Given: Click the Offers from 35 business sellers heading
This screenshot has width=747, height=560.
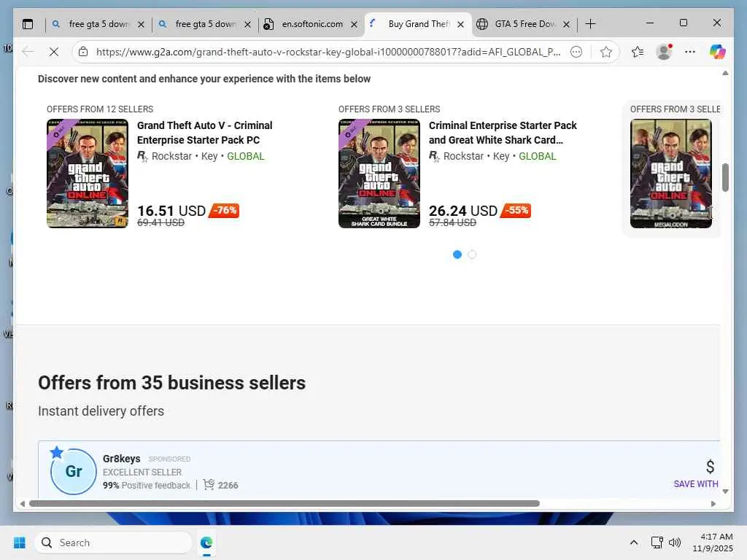Looking at the screenshot, I should point(172,383).
